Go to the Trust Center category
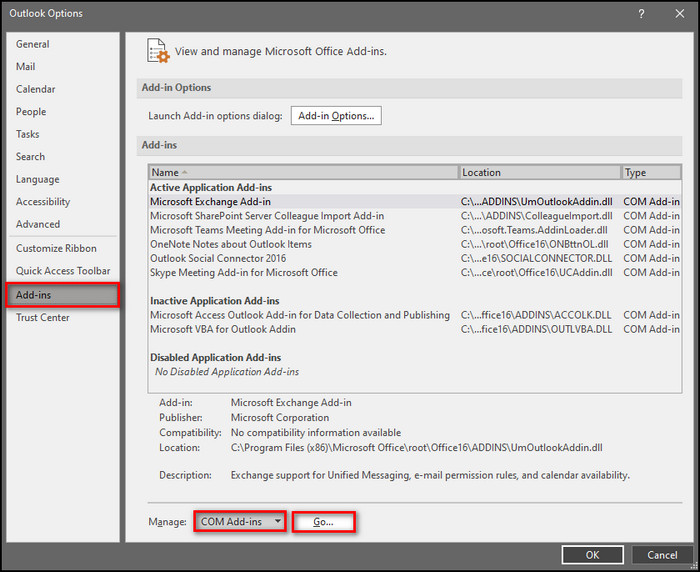Viewport: 700px width, 572px height. 43,318
